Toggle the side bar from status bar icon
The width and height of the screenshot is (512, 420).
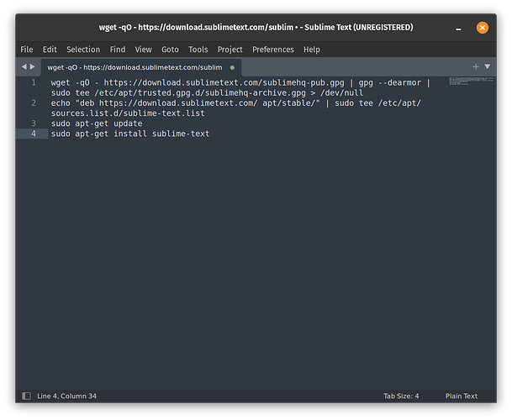[26, 396]
